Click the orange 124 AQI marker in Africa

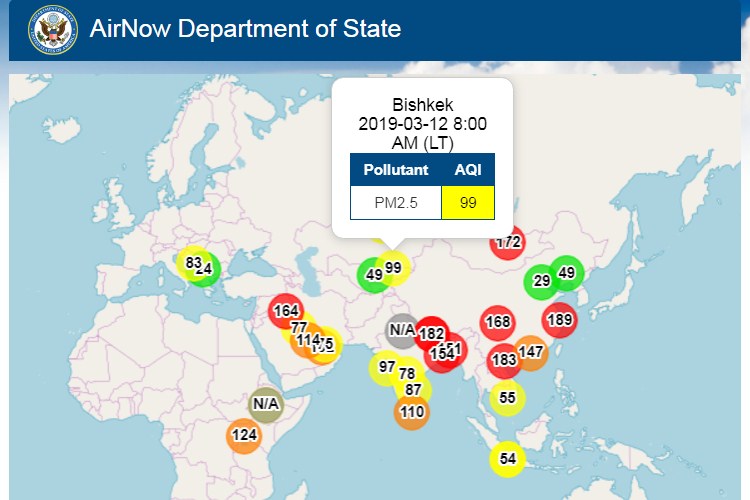(244, 435)
